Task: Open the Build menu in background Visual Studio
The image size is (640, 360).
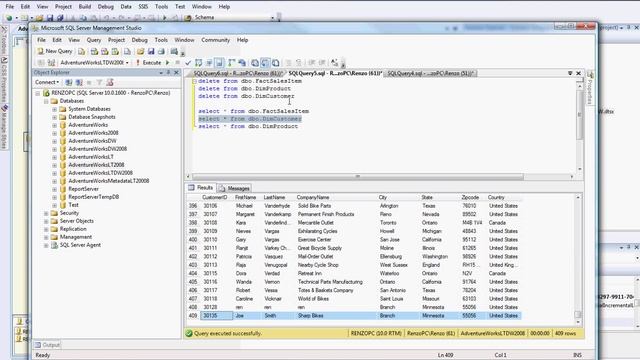Action: click(85, 7)
